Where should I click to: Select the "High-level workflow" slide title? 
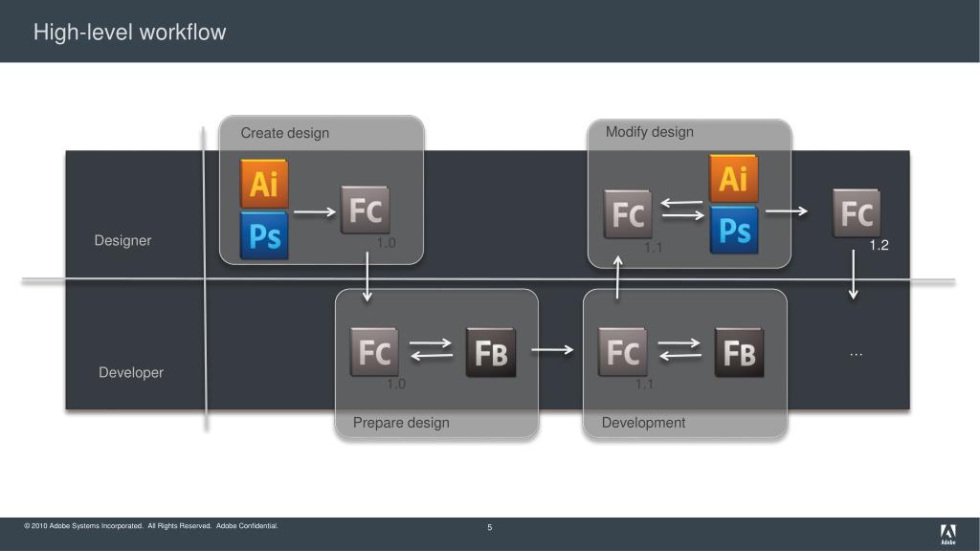(129, 32)
